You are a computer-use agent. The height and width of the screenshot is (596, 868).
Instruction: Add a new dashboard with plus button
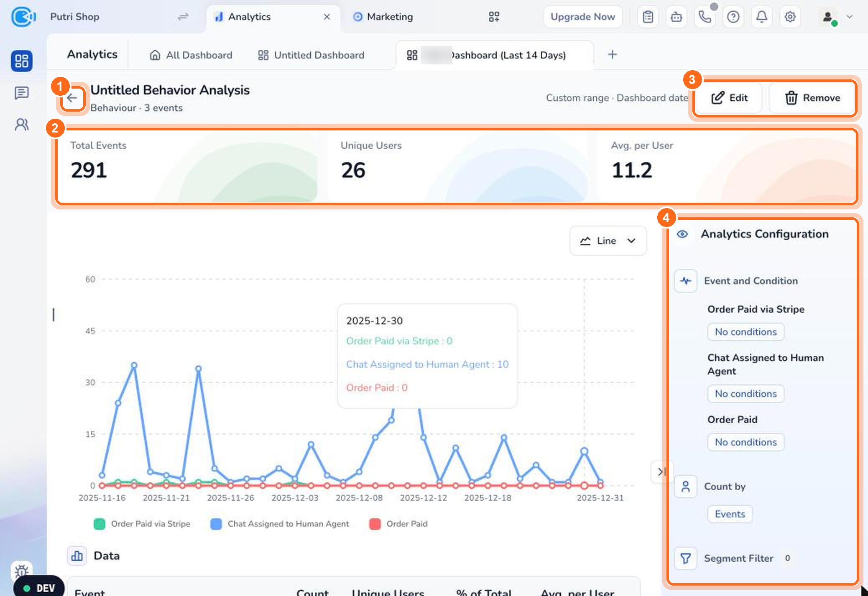(x=612, y=54)
